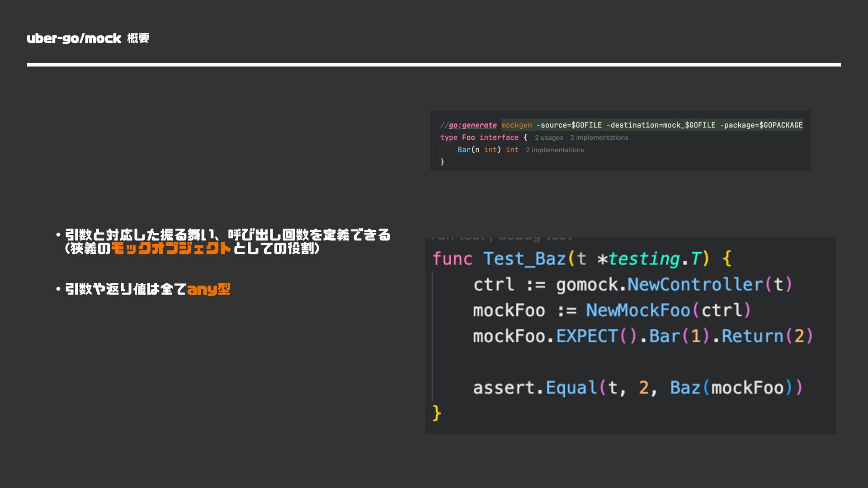Click the "mockgen" command text

[517, 125]
